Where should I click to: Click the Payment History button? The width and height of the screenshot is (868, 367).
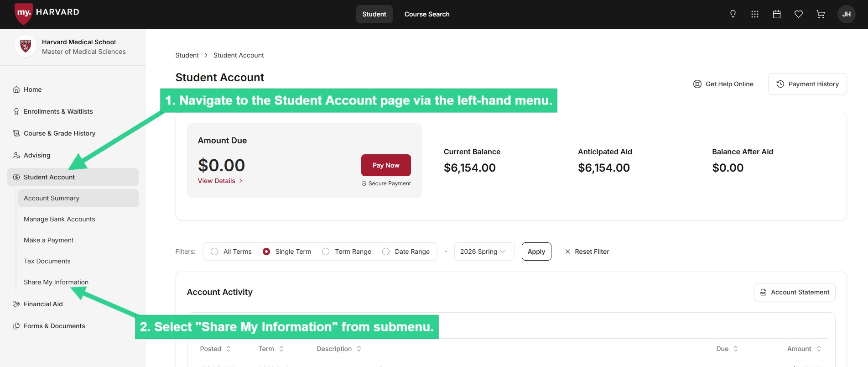click(807, 84)
